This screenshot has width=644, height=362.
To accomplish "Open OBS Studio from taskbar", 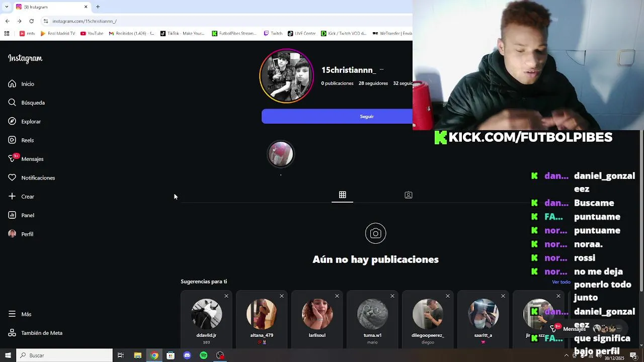I will point(220,355).
